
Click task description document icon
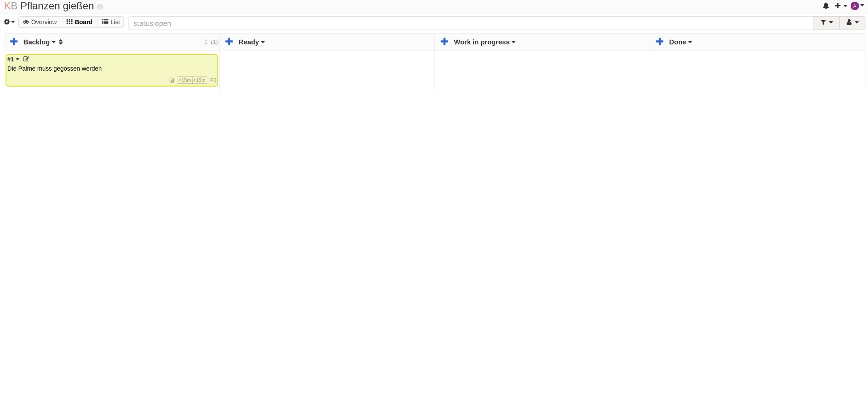[x=172, y=80]
